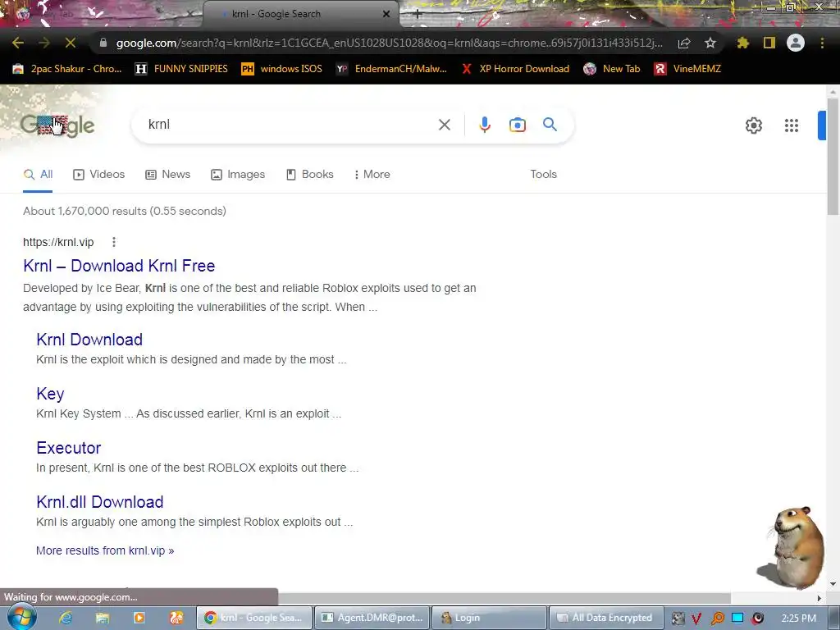Viewport: 840px width, 630px height.
Task: Open the Key sitelink
Action: tap(50, 394)
